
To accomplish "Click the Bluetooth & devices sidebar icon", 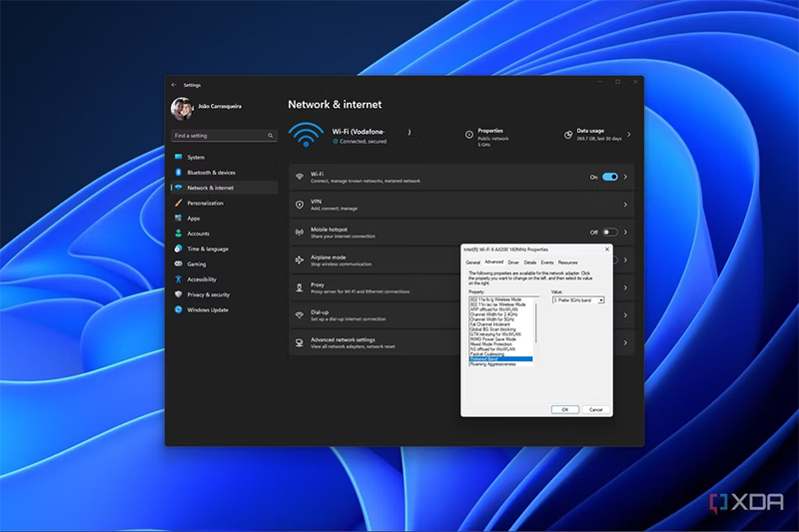I will pyautogui.click(x=179, y=173).
